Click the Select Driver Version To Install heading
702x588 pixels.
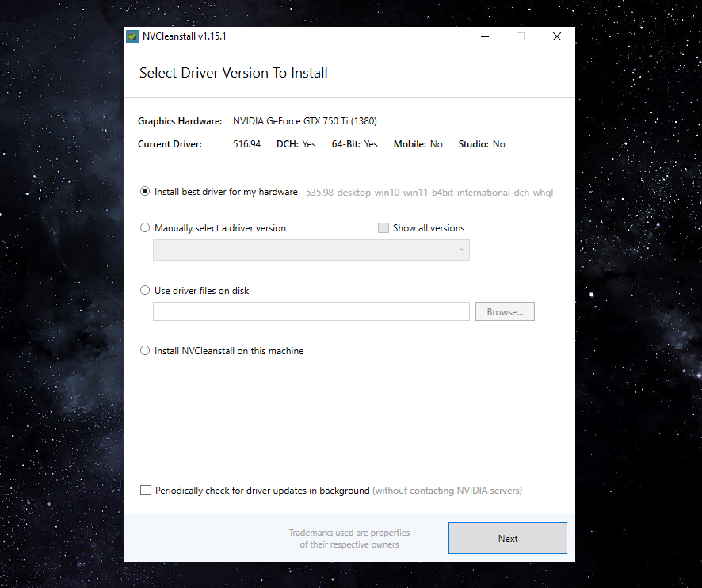(233, 73)
